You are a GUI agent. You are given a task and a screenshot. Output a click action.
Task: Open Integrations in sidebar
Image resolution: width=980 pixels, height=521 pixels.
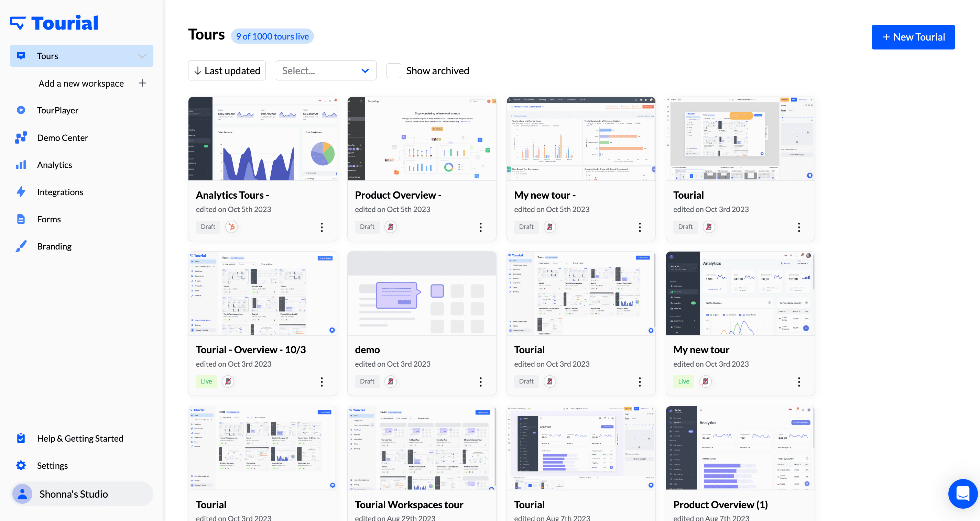click(60, 192)
